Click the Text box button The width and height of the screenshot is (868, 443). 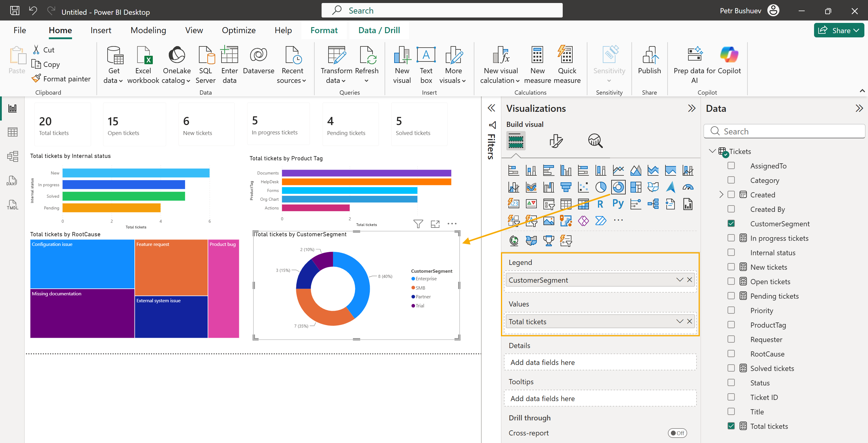point(426,65)
